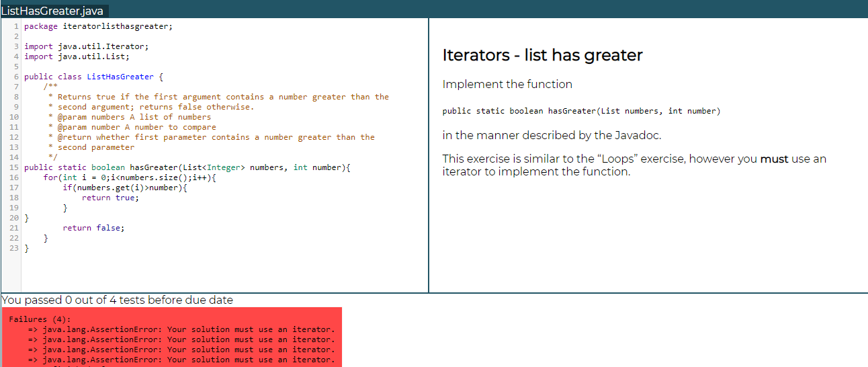Click the 'Iterators - list has greater' heading
Image resolution: width=868 pixels, height=367 pixels.
[543, 55]
